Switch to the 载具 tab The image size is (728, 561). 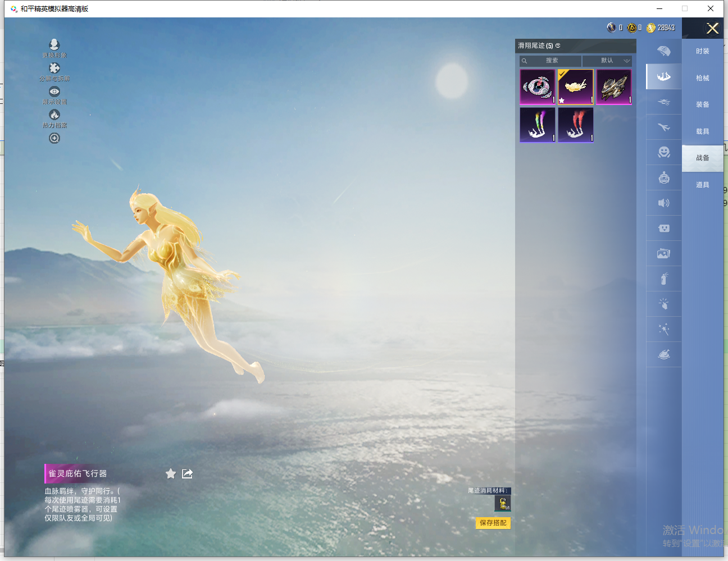pos(703,131)
